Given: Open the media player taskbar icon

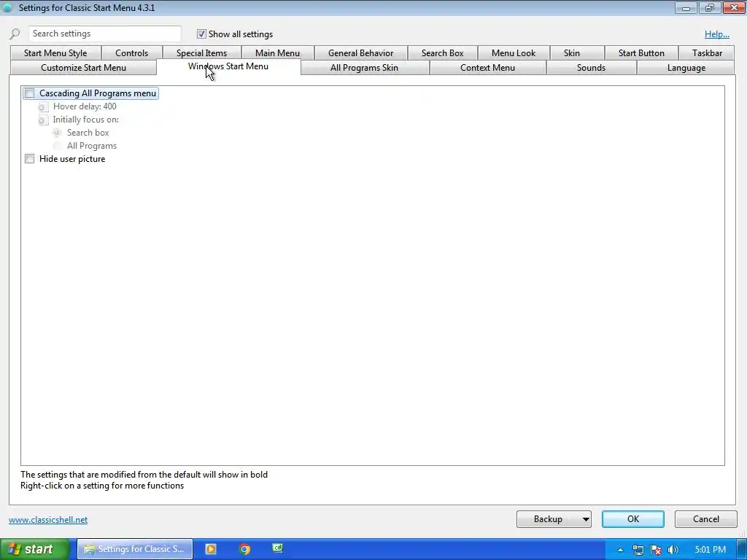Looking at the screenshot, I should (x=211, y=549).
